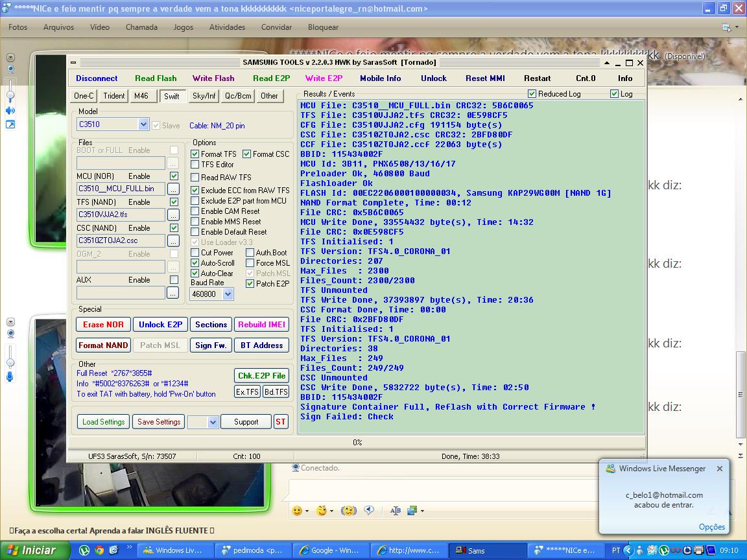Screen dimensions: 747x560
Task: Open the Atividades menu in Messenger
Action: [x=227, y=27]
